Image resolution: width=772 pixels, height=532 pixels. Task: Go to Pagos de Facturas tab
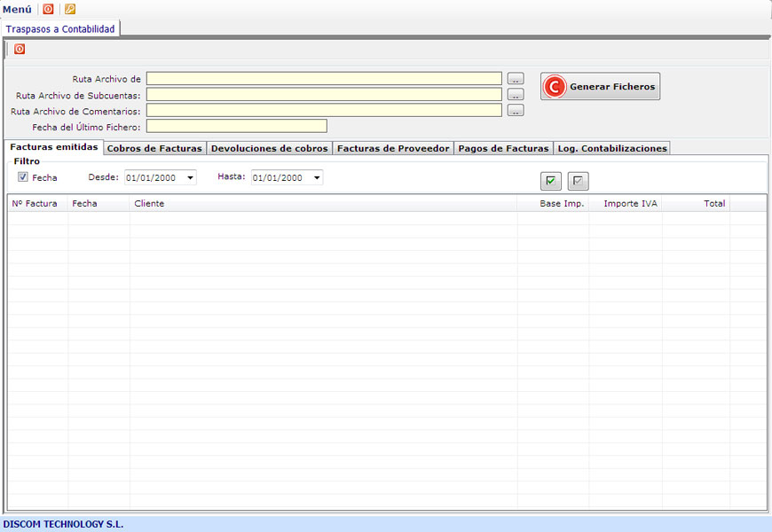click(x=503, y=148)
